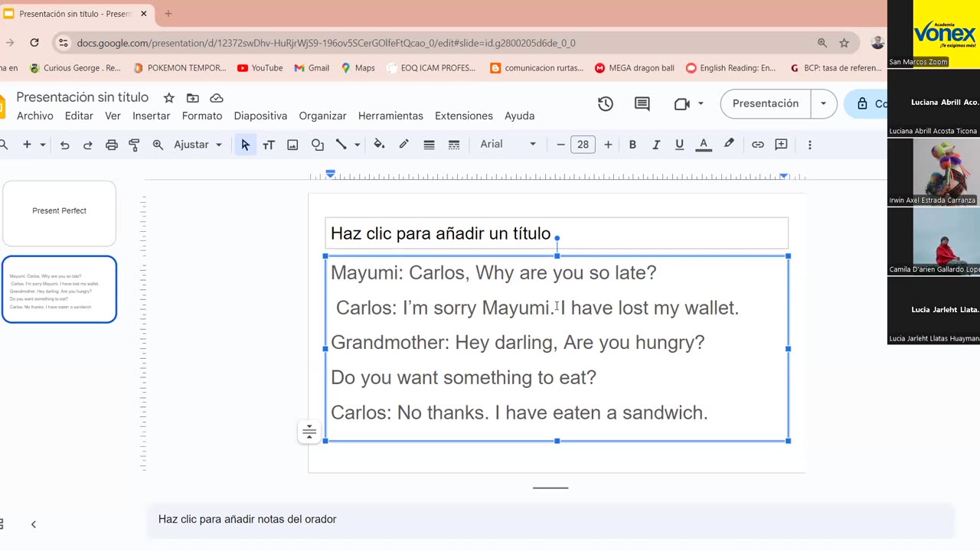Viewport: 980px width, 551px height.
Task: Toggle Underline formatting
Action: (x=679, y=145)
